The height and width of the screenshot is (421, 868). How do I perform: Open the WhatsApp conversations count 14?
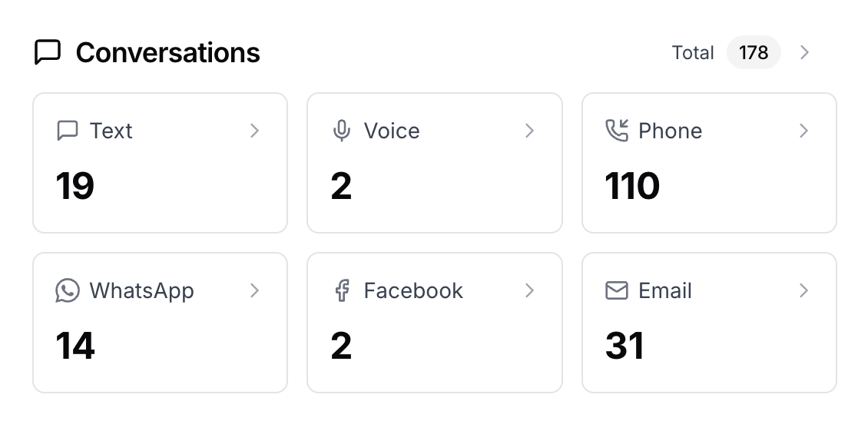[75, 346]
